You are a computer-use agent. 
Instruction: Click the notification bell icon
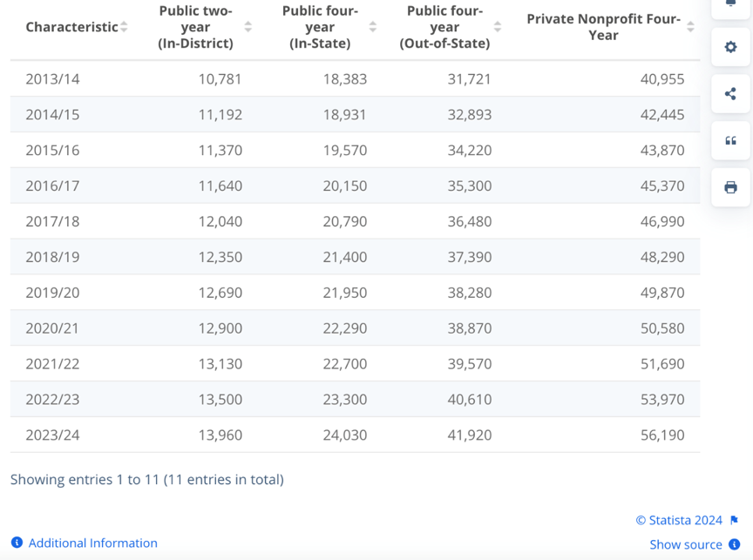(730, 4)
